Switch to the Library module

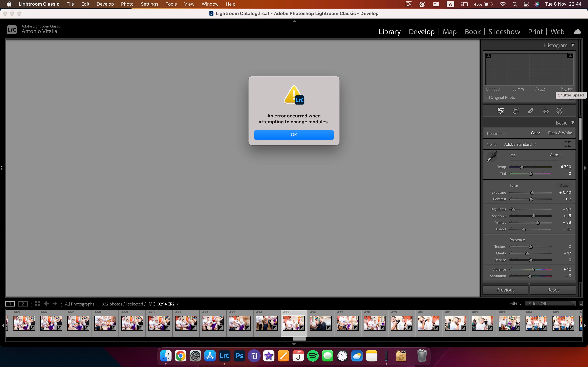(389, 32)
